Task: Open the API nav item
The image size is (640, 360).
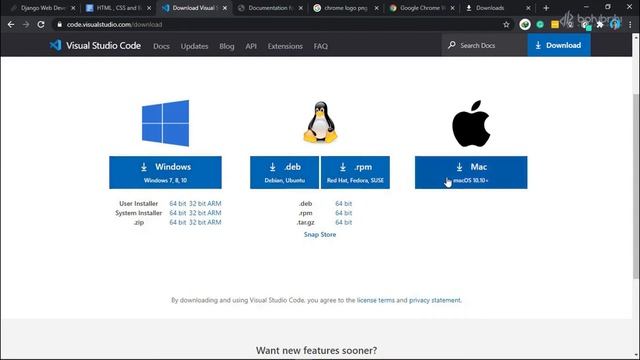Action: tap(251, 46)
